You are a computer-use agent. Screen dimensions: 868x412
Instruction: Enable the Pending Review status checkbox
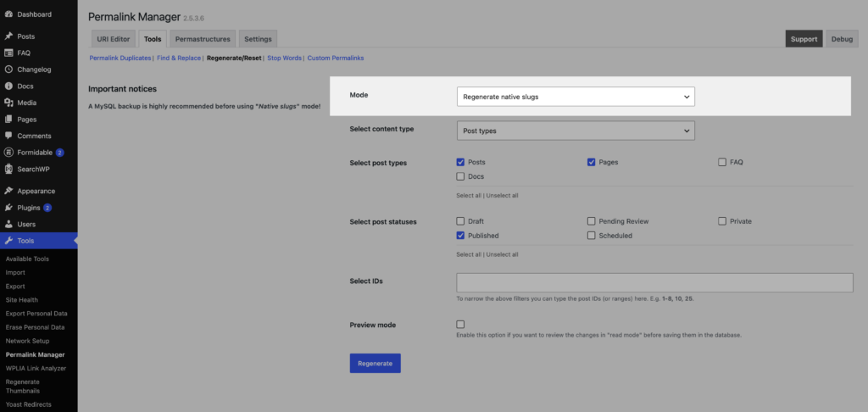coord(591,221)
